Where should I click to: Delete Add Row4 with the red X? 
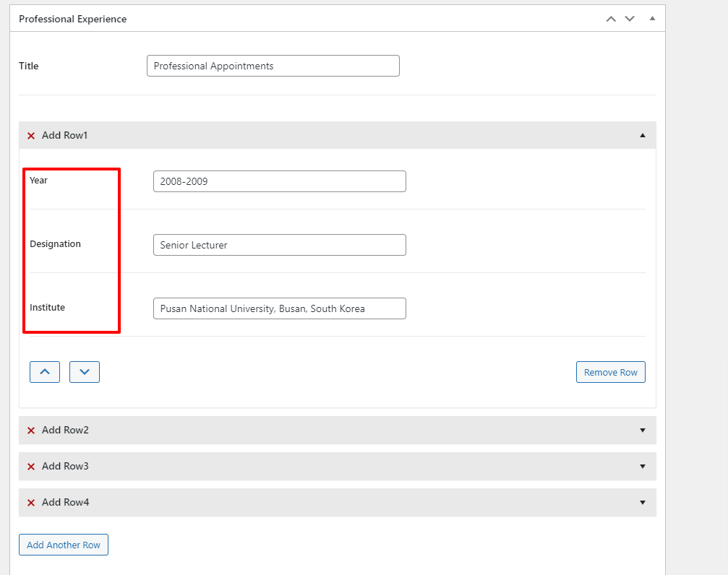coord(31,503)
